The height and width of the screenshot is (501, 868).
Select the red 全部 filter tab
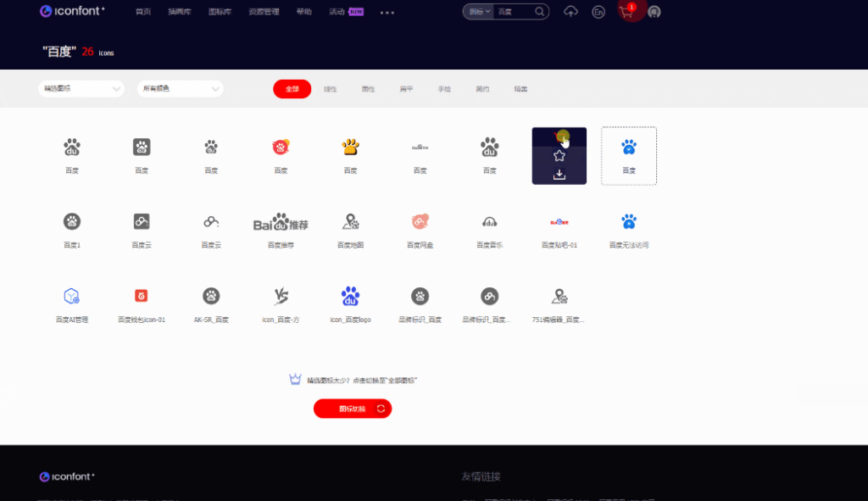(292, 89)
